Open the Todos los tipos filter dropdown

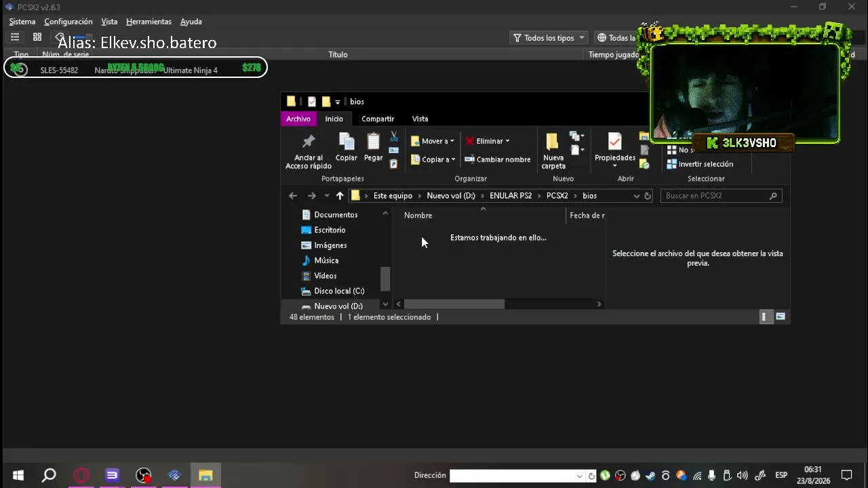click(x=549, y=38)
